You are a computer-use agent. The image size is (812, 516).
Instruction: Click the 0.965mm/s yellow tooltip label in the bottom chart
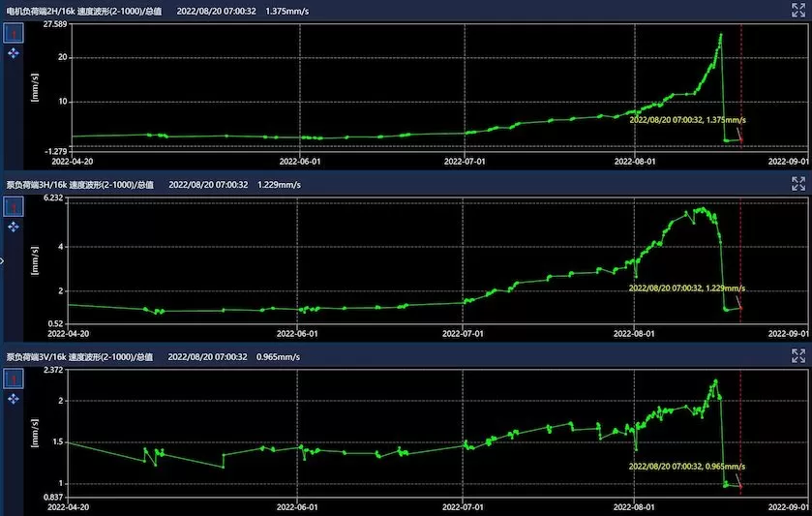[x=686, y=466]
